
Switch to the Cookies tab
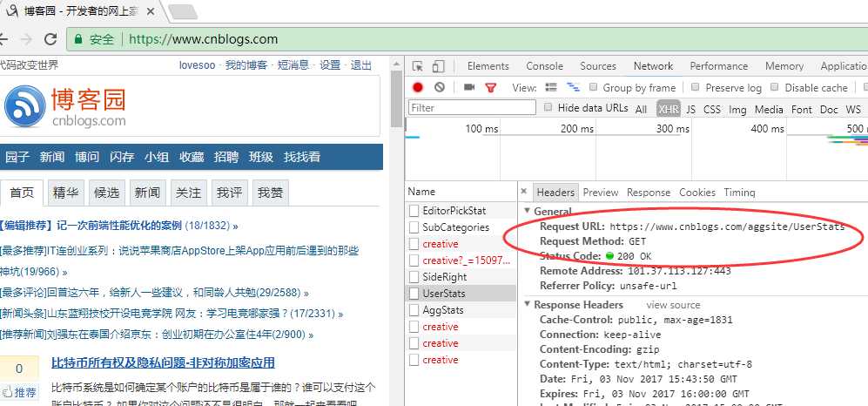click(697, 193)
